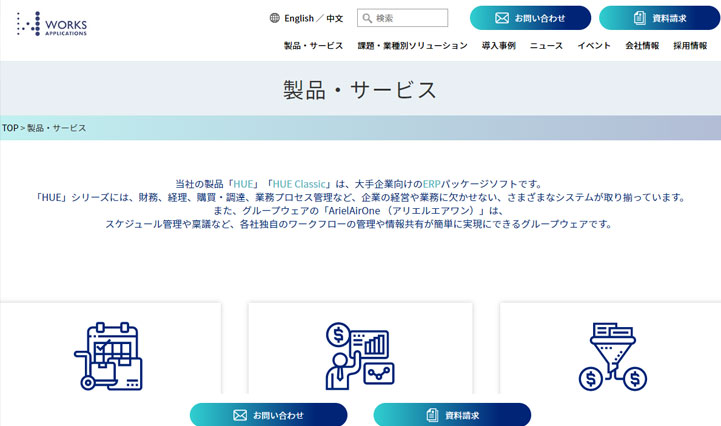Image resolution: width=721 pixels, height=426 pixels.
Task: Click the bottom floating お問い合わせ button
Action: 269,414
